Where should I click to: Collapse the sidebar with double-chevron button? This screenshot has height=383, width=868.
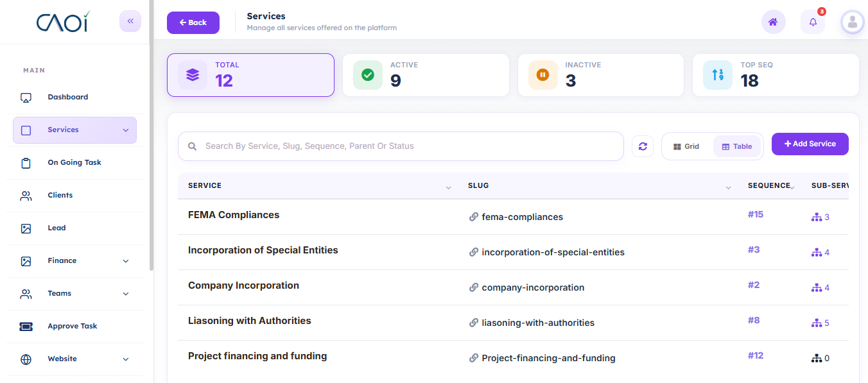coord(130,21)
